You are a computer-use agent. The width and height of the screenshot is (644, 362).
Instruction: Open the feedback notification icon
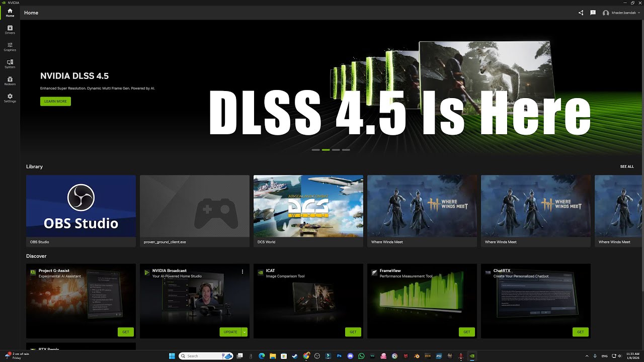[x=593, y=13]
